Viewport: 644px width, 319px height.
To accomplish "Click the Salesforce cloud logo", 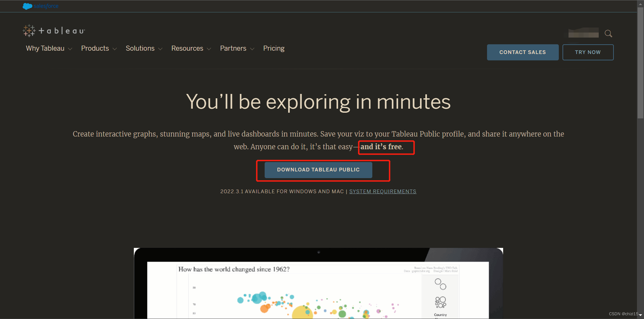I will [41, 6].
